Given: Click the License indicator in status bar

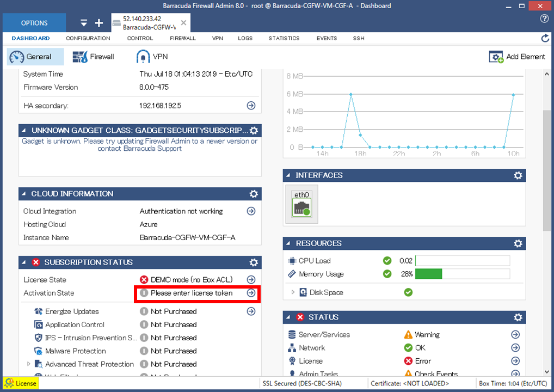Looking at the screenshot, I should click(x=21, y=383).
